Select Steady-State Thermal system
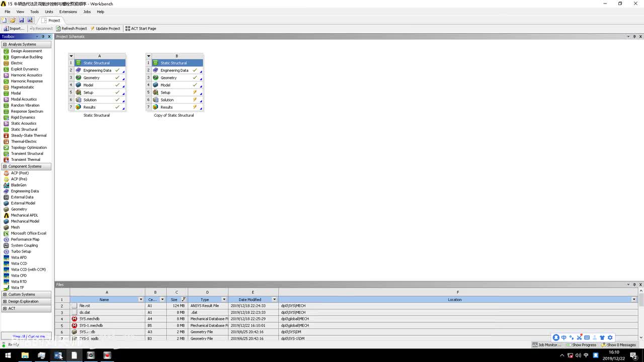Viewport: 644px width, 362px height. pos(28,135)
